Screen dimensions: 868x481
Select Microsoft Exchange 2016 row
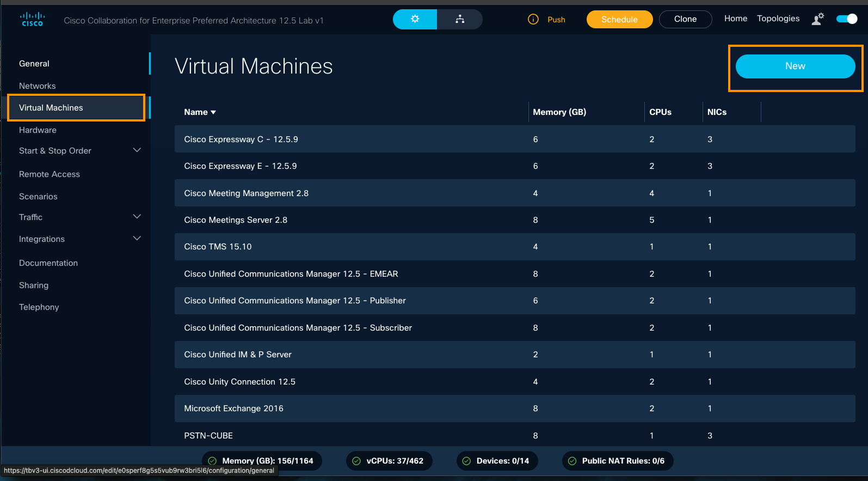[x=515, y=409]
